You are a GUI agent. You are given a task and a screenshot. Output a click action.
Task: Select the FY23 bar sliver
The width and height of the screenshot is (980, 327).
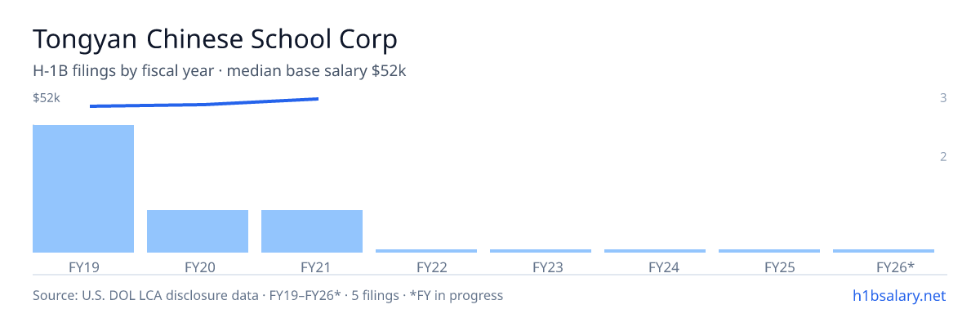[541, 251]
